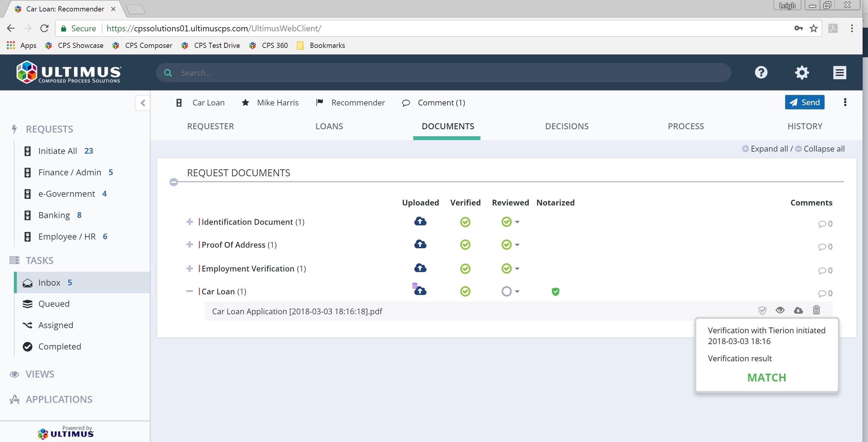Click the verified checkmark for Employment Verification
868x442 pixels.
pyautogui.click(x=465, y=268)
